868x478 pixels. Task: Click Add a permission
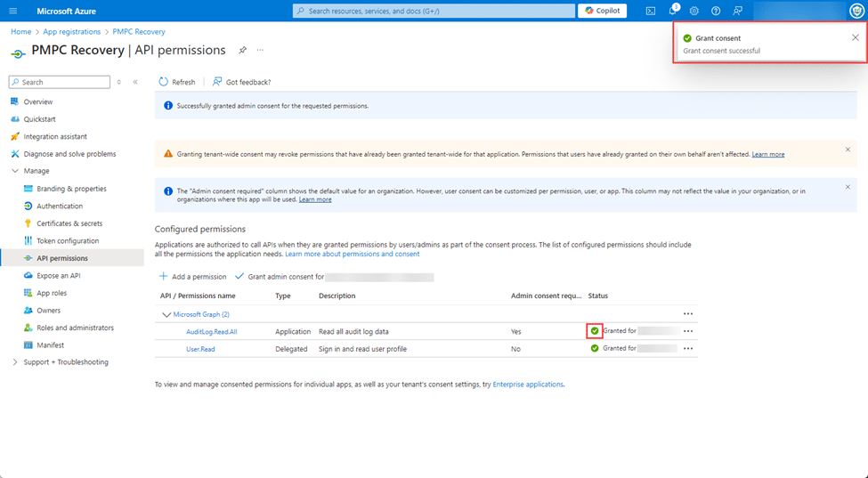click(x=192, y=277)
